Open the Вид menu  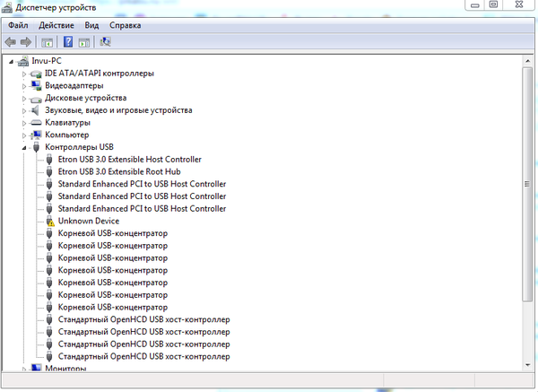coord(91,25)
